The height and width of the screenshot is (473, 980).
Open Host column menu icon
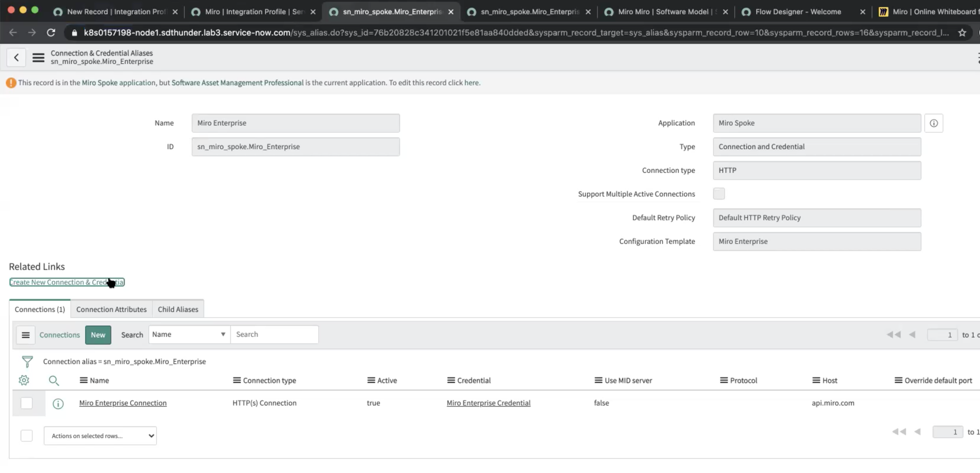click(x=816, y=380)
